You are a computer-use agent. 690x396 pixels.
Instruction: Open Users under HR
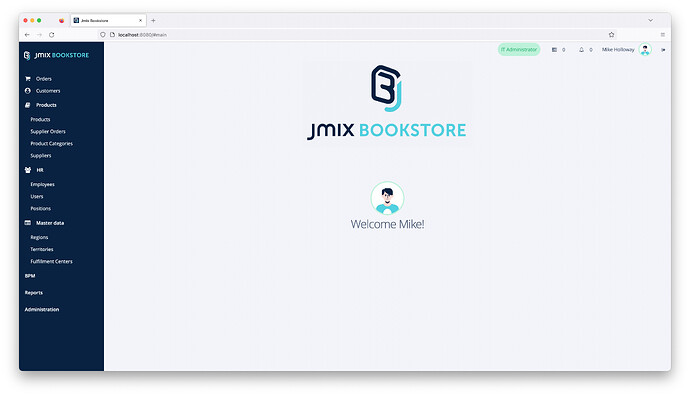[37, 197]
